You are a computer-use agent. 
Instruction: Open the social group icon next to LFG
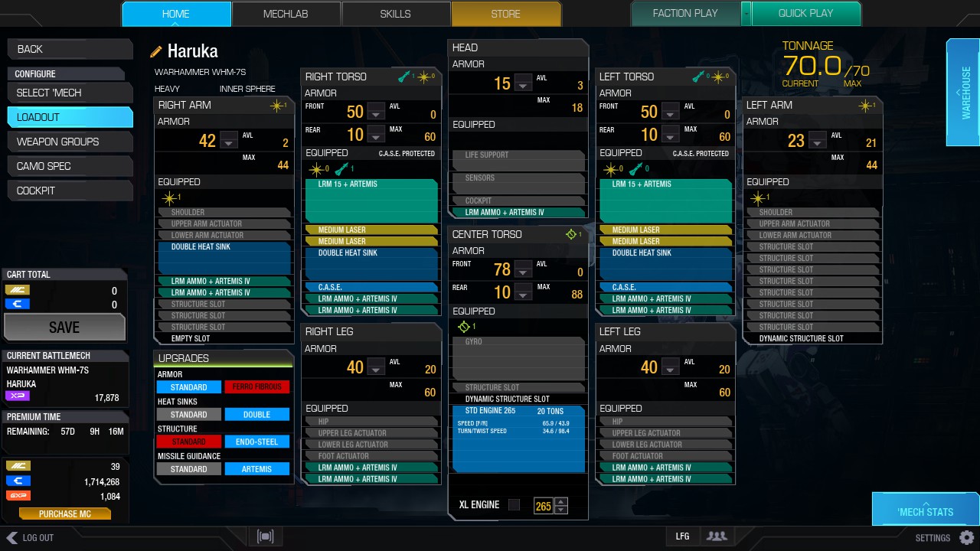pos(717,536)
